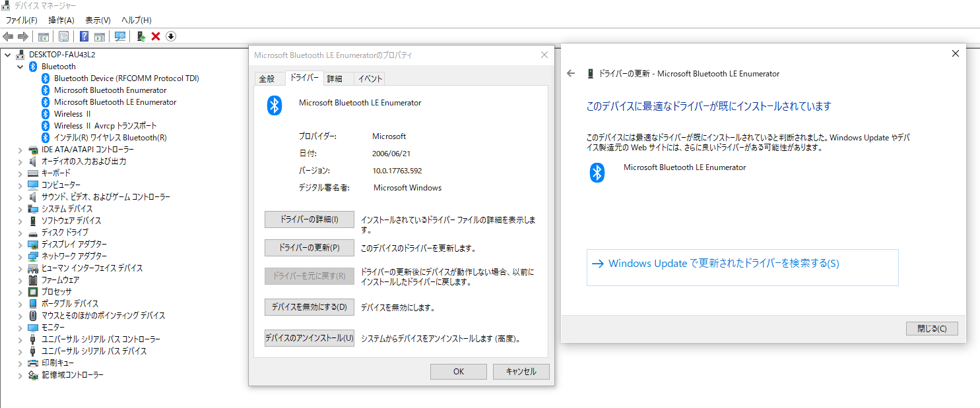The height and width of the screenshot is (408, 980).
Task: Select the Wireless II device entry
Action: point(72,114)
